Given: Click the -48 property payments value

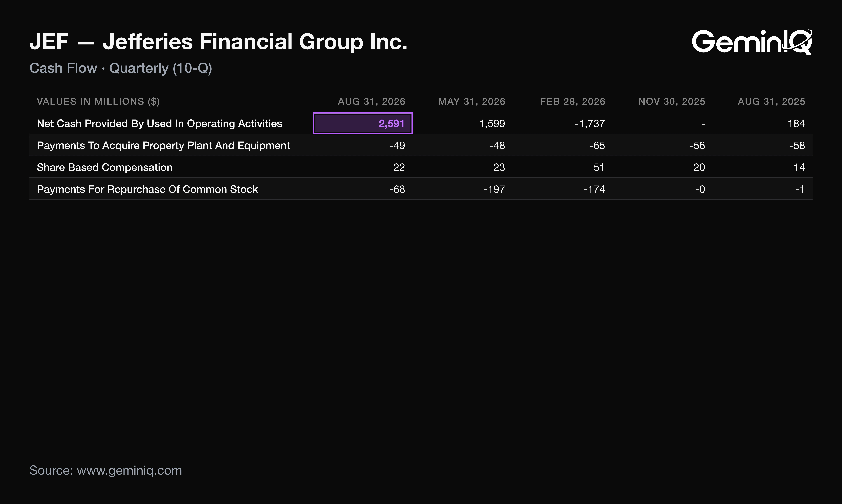Looking at the screenshot, I should coord(497,145).
